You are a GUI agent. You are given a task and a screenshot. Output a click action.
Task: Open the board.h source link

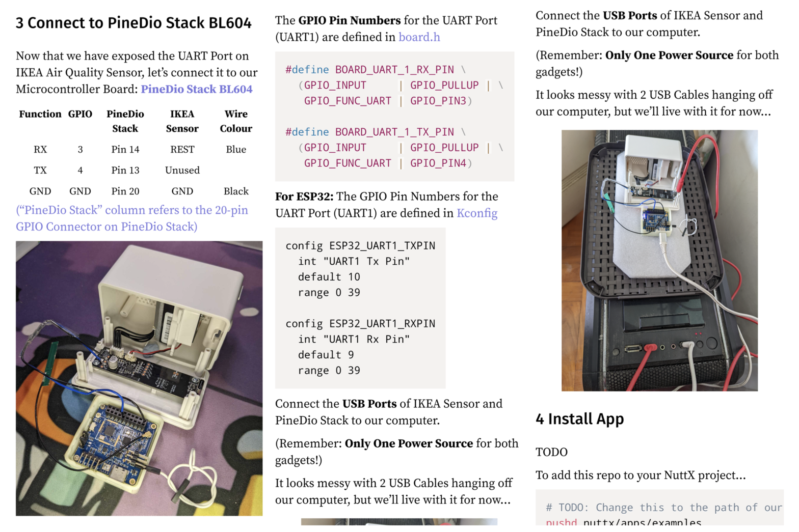(x=419, y=37)
